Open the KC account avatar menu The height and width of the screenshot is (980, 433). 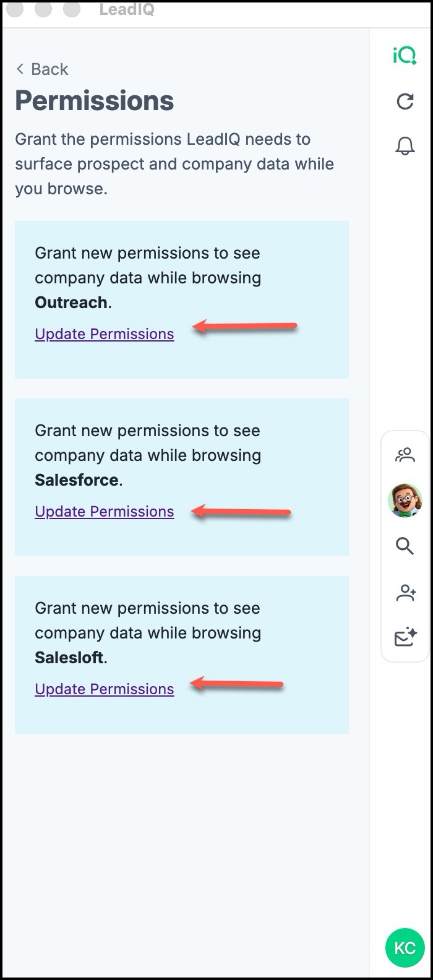coord(405,948)
